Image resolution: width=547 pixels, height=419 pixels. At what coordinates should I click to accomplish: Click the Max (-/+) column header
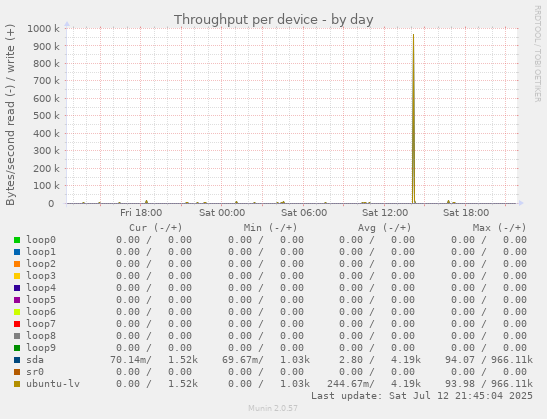tap(499, 228)
